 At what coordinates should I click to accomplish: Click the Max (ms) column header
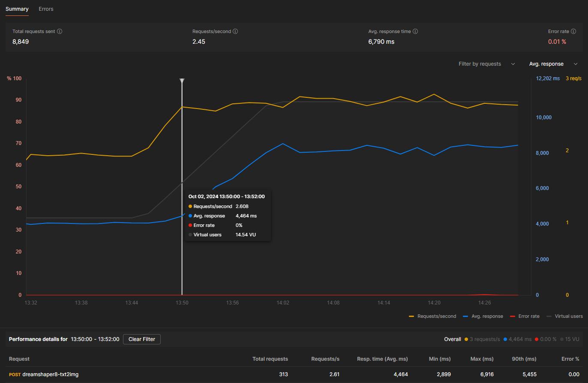[482, 359]
